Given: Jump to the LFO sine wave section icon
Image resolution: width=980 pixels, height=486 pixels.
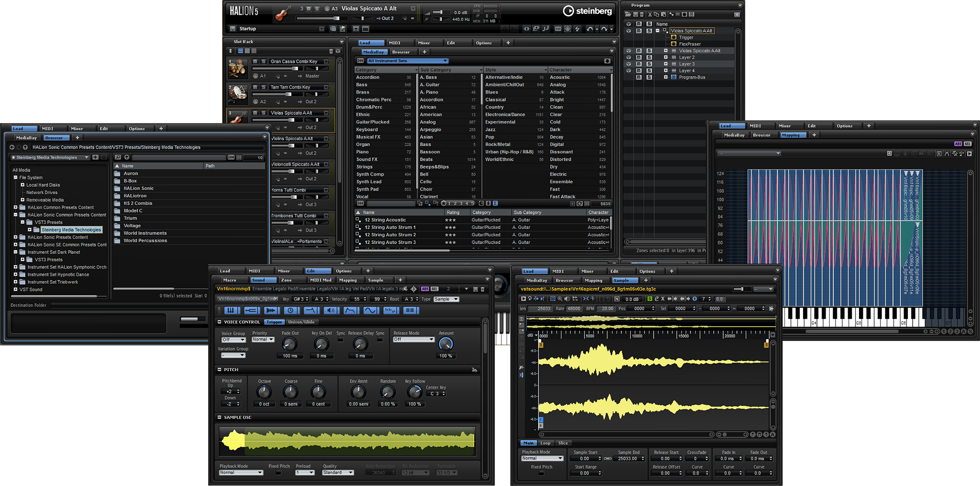Looking at the screenshot, I should click(x=371, y=310).
